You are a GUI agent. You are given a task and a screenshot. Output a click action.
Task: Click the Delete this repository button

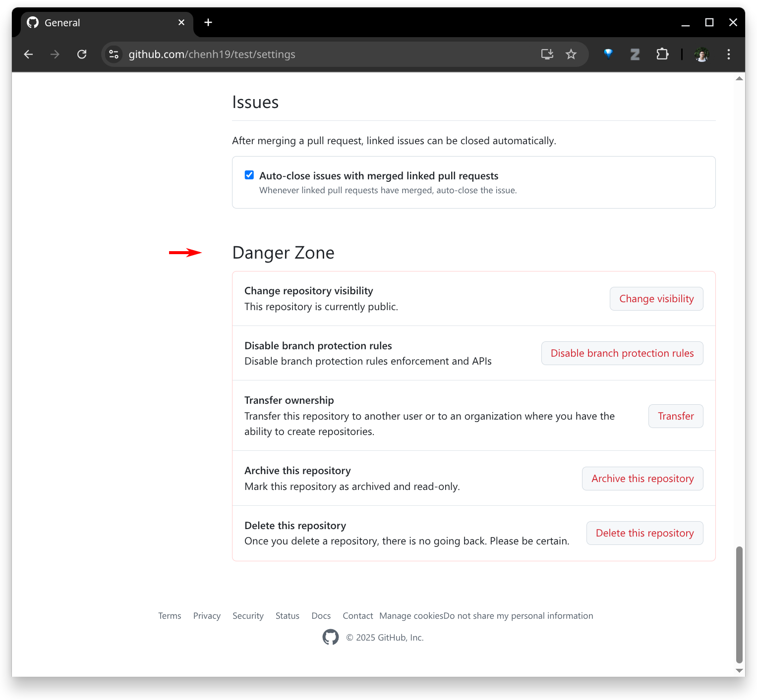pyautogui.click(x=644, y=533)
